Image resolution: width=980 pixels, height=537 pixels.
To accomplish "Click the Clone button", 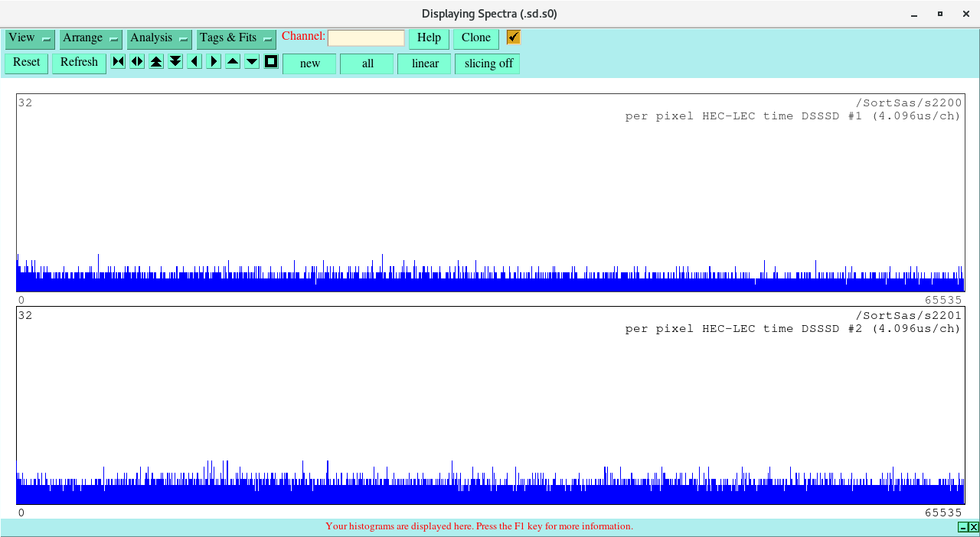I will click(476, 38).
